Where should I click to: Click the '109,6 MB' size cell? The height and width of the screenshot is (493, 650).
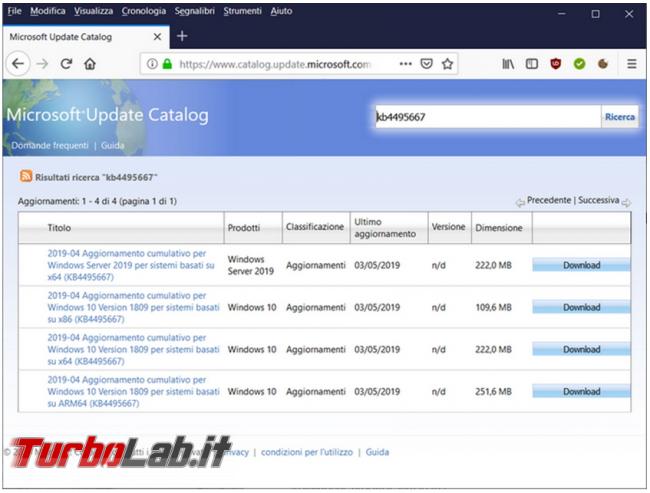(493, 307)
